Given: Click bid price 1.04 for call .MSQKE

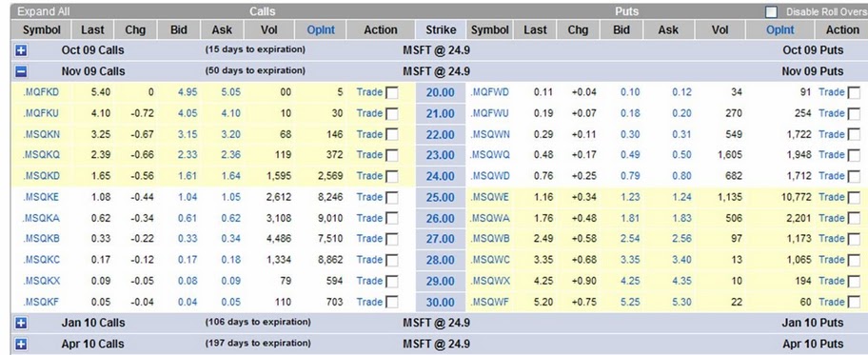Looking at the screenshot, I should click(187, 197).
